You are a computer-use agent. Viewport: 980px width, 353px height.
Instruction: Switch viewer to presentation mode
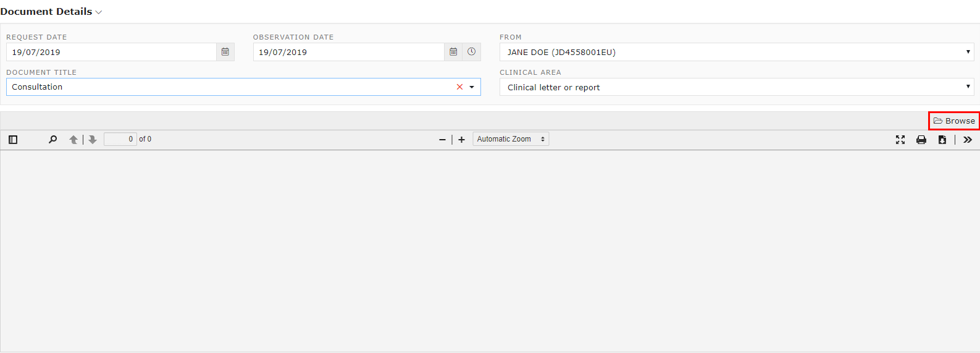(900, 140)
